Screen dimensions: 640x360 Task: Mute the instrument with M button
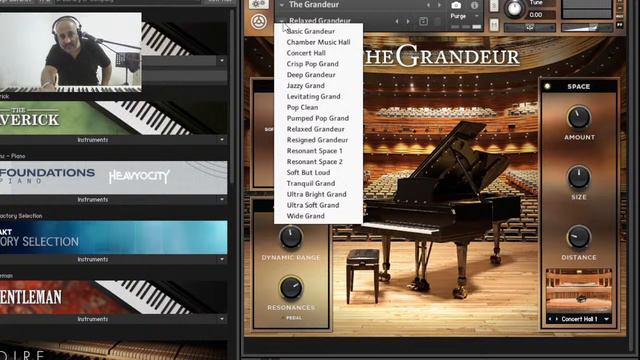[494, 25]
